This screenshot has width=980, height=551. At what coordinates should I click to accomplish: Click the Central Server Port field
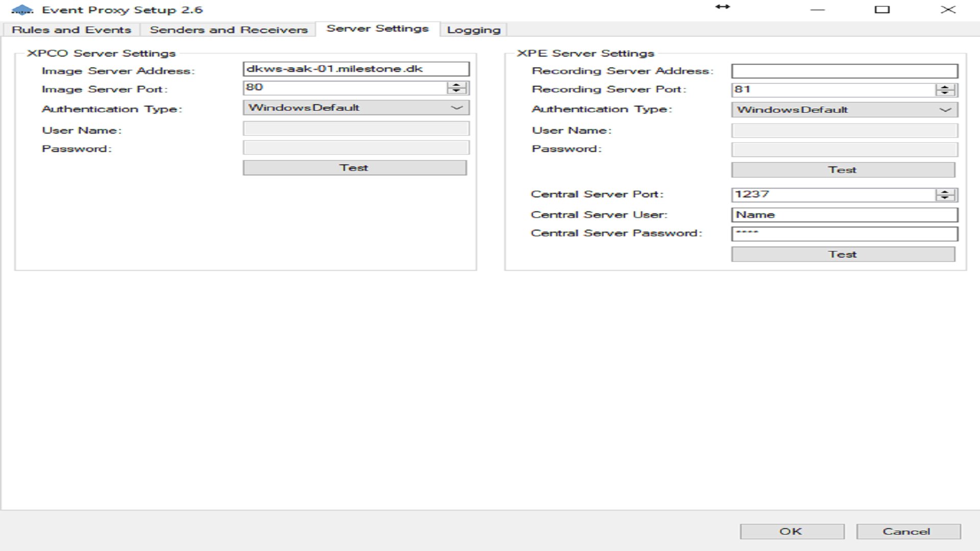[834, 195]
